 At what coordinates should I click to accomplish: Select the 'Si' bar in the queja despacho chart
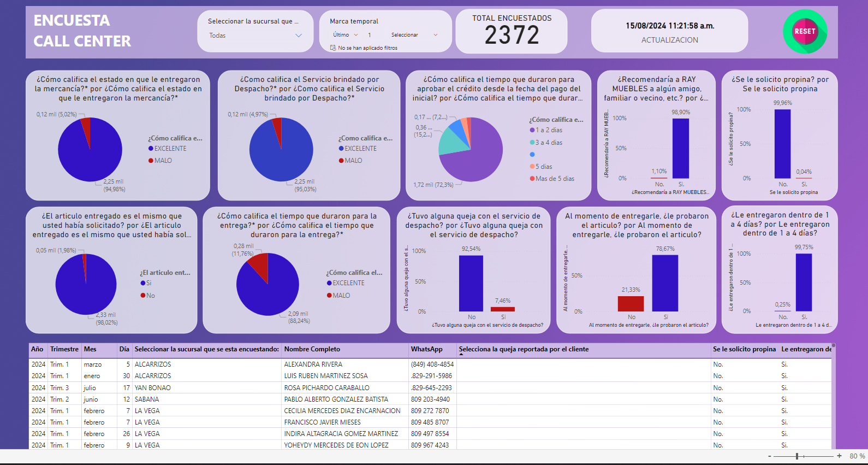[x=502, y=309]
